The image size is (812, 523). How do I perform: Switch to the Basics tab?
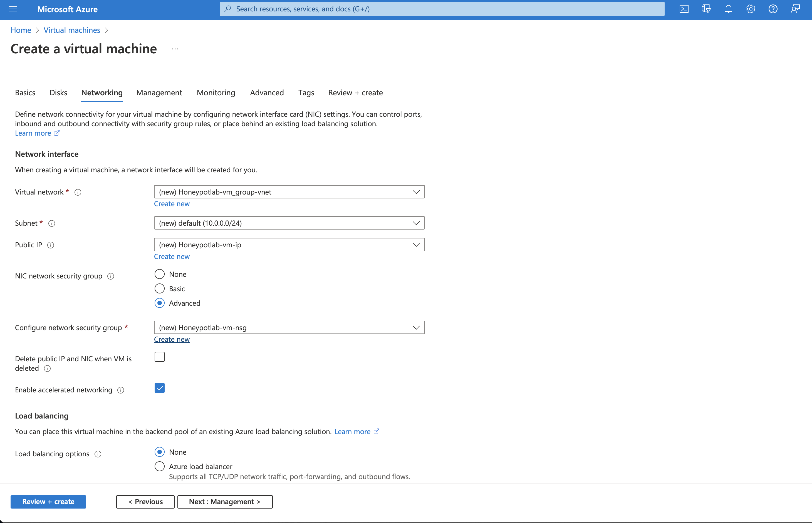pos(25,93)
